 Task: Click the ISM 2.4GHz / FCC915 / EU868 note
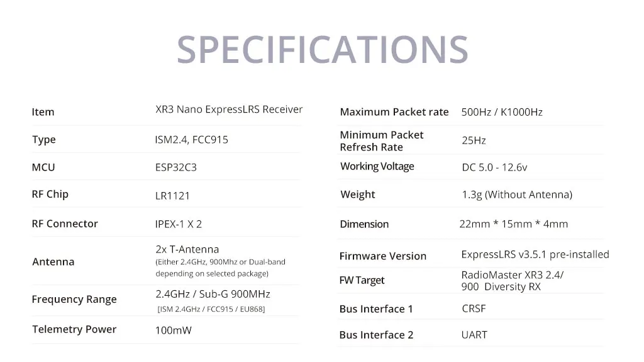(x=211, y=309)
